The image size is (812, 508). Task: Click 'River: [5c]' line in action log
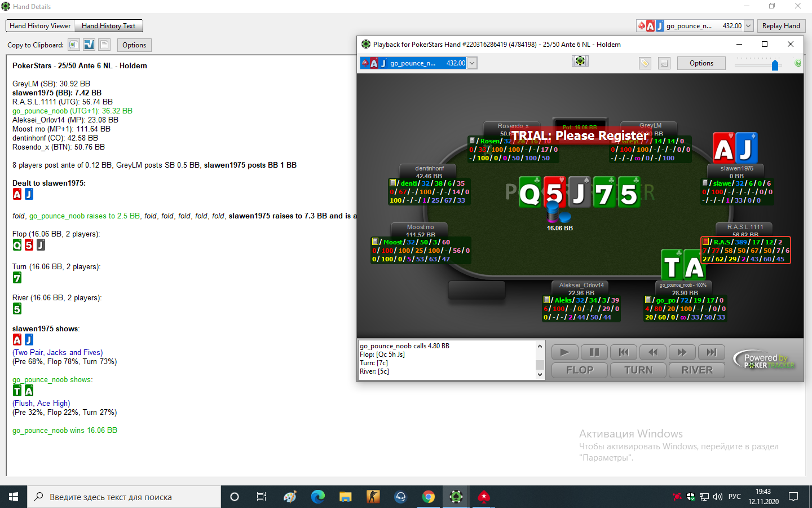(374, 371)
